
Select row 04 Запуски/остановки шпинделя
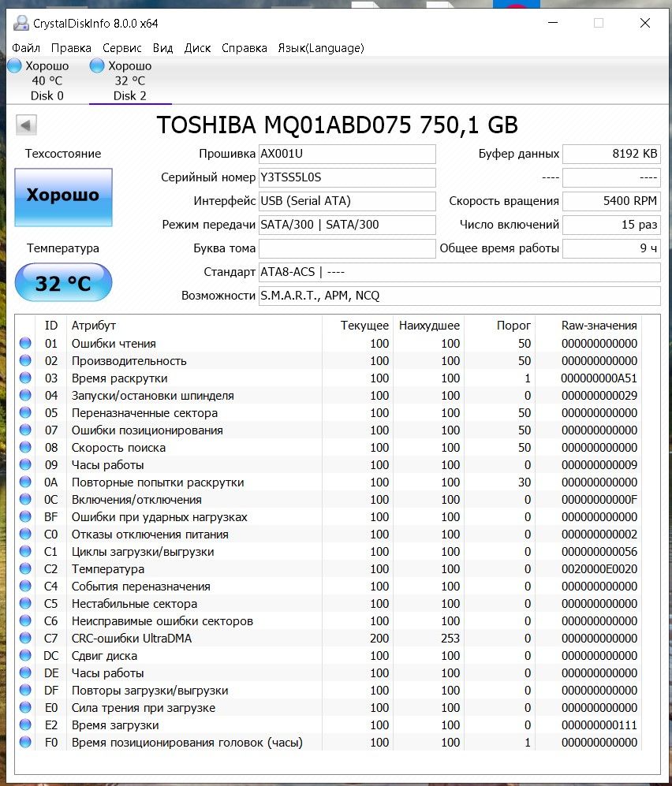(328, 396)
